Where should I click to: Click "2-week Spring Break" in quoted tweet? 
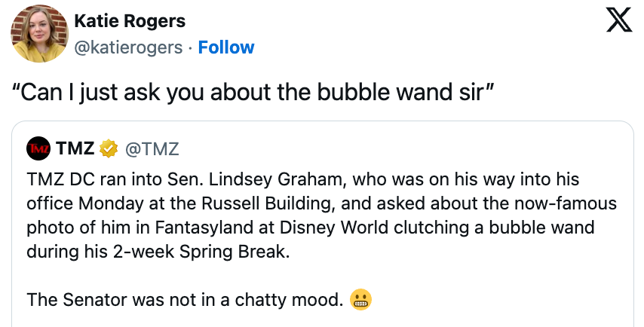click(206, 251)
